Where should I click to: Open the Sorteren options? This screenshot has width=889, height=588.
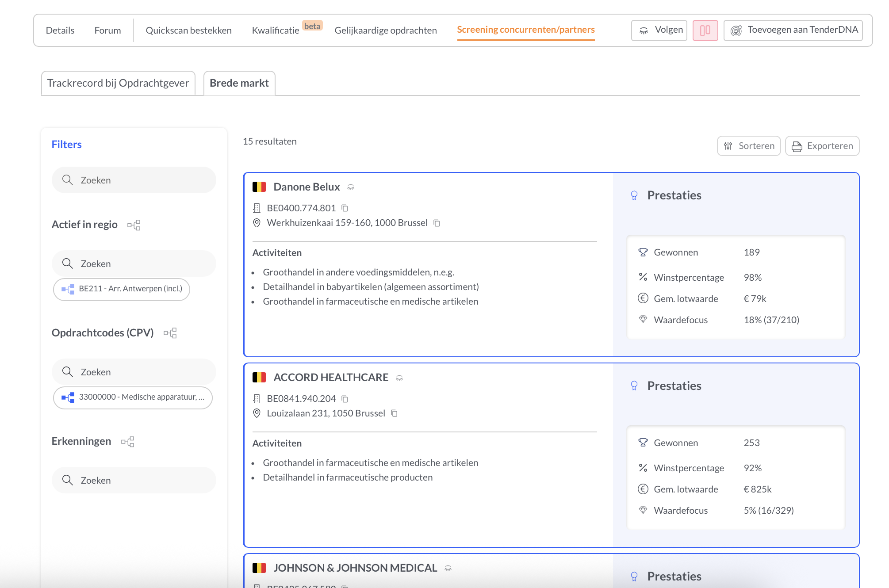[748, 146]
